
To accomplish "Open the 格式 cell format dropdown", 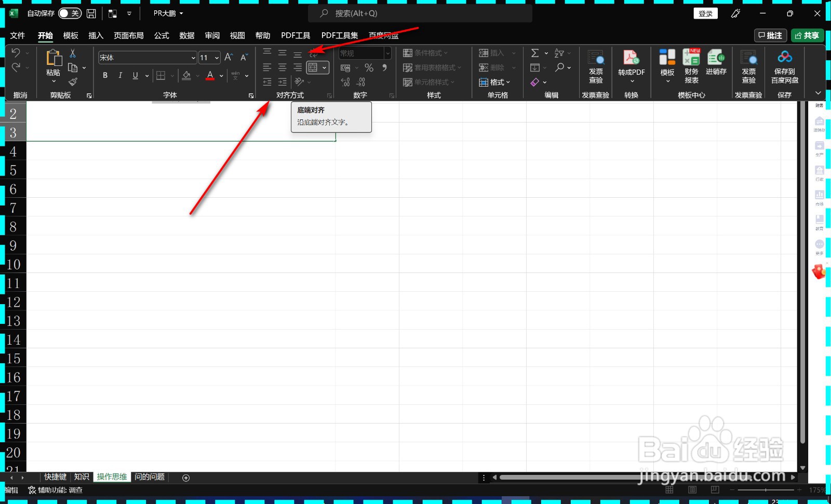I will (494, 82).
